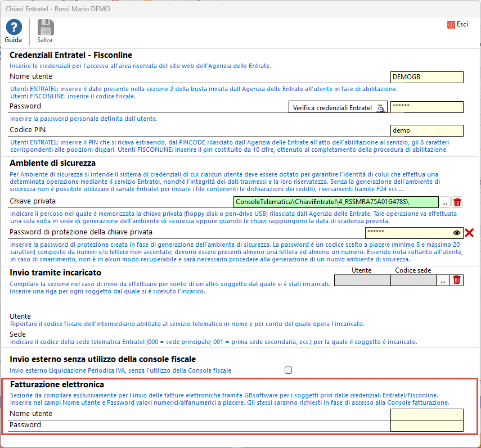Viewport: 481px width, 448px height.
Task: Click the Sede label
Action: 17,334
